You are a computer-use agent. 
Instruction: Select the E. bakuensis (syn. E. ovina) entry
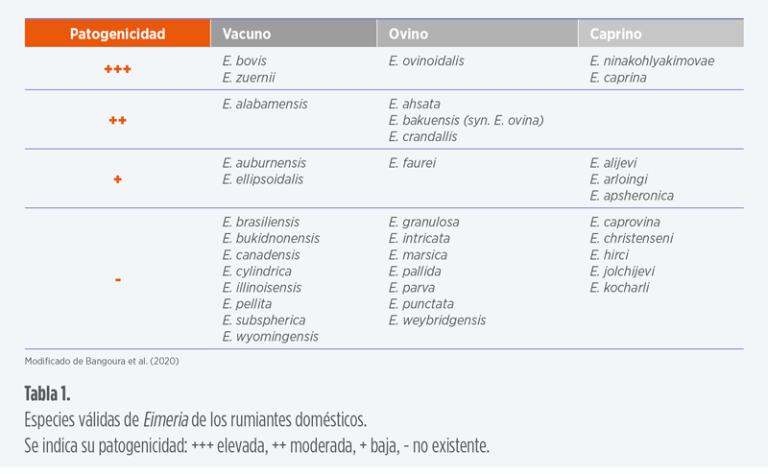pos(466,120)
